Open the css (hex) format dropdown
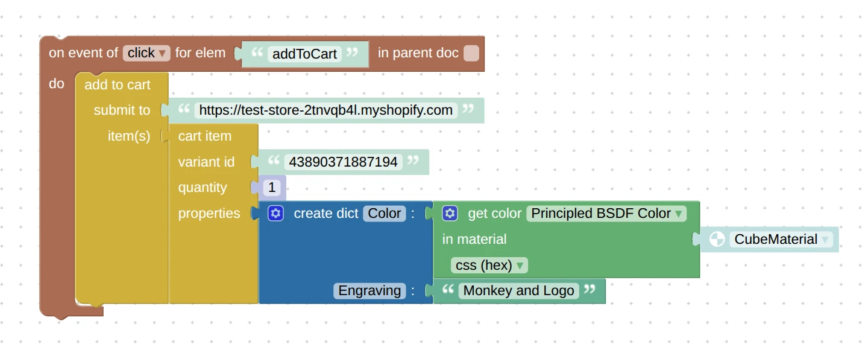This screenshot has width=868, height=344. coord(489,265)
